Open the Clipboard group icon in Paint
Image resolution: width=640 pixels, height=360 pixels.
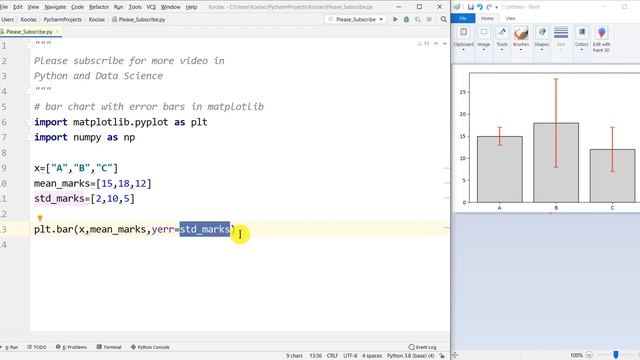(464, 32)
